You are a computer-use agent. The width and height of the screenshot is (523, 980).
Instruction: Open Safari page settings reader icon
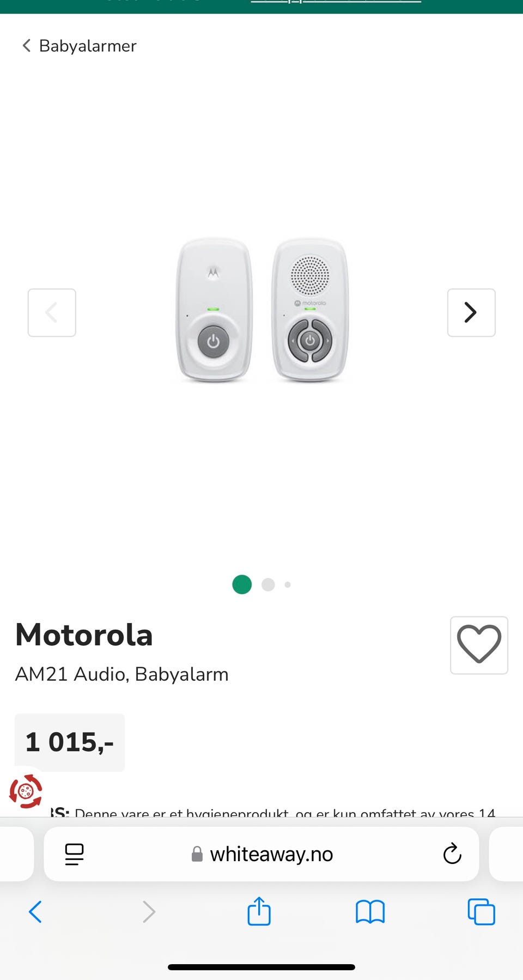pos(74,854)
